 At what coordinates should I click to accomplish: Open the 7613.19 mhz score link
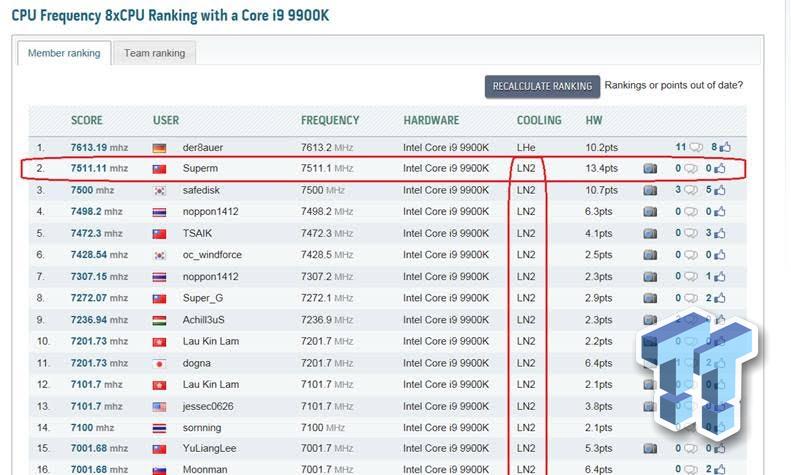coord(99,148)
